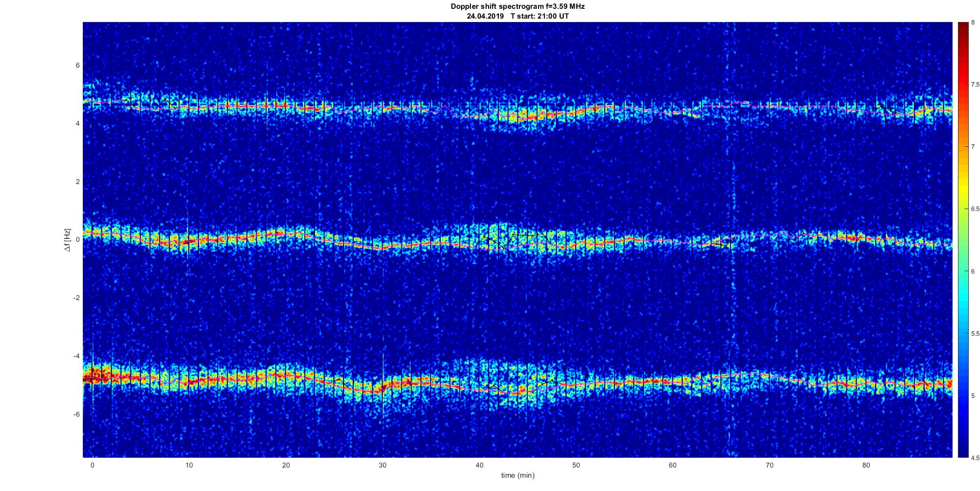Click the colorbar tick label 4.5
Viewport: 980px width, 491px height.
click(975, 458)
